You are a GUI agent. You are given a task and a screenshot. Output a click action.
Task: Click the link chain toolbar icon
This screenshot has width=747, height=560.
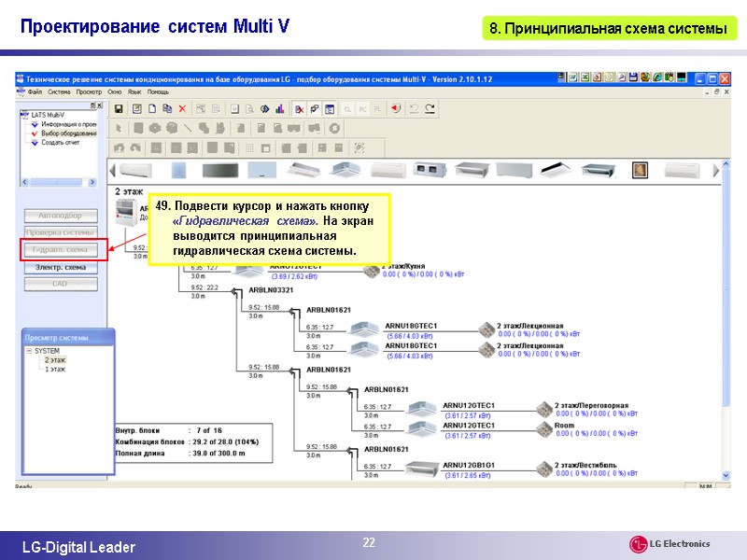coord(315,109)
